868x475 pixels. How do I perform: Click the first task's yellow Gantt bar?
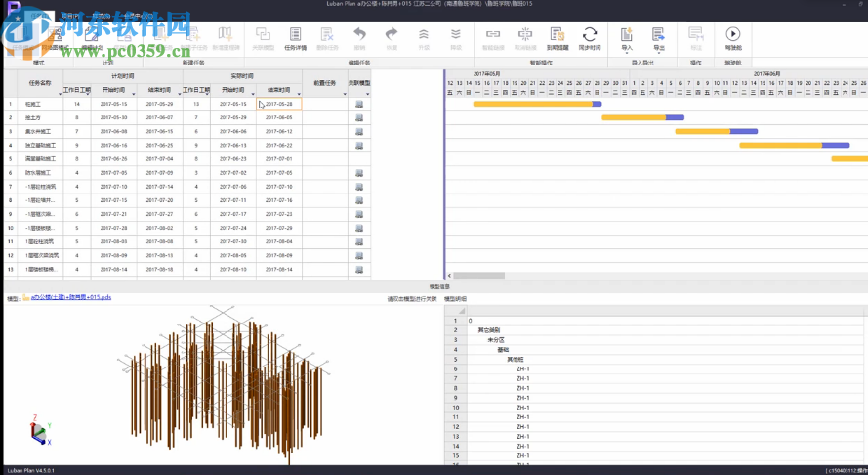(x=532, y=104)
